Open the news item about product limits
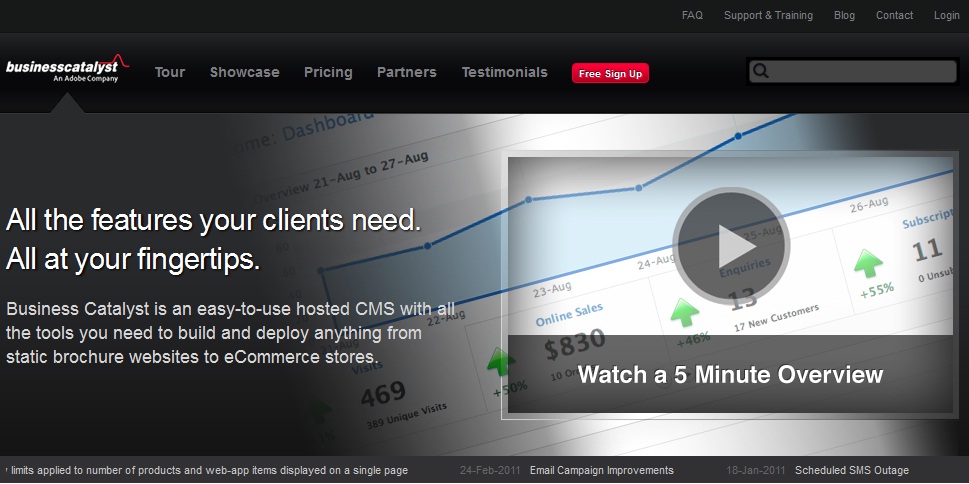 click(x=207, y=470)
